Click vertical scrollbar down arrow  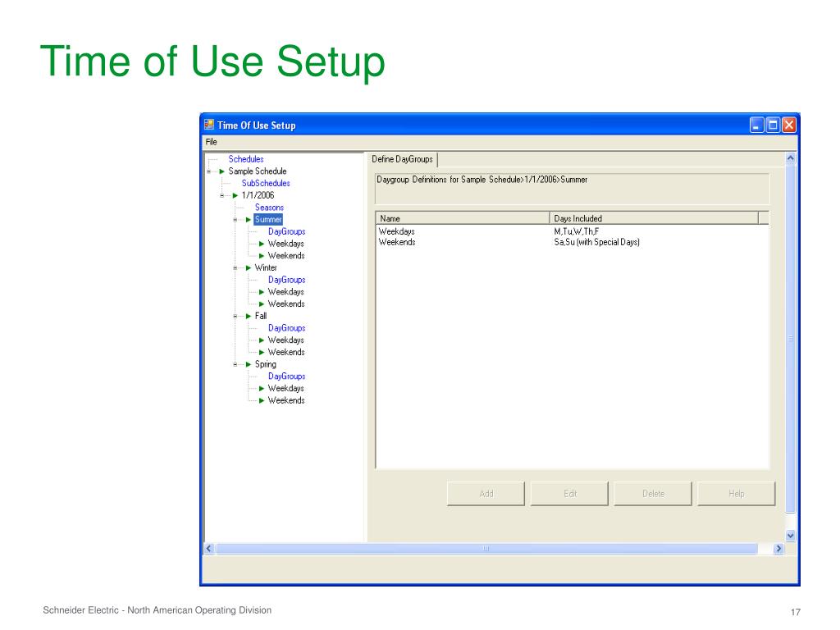pyautogui.click(x=790, y=535)
